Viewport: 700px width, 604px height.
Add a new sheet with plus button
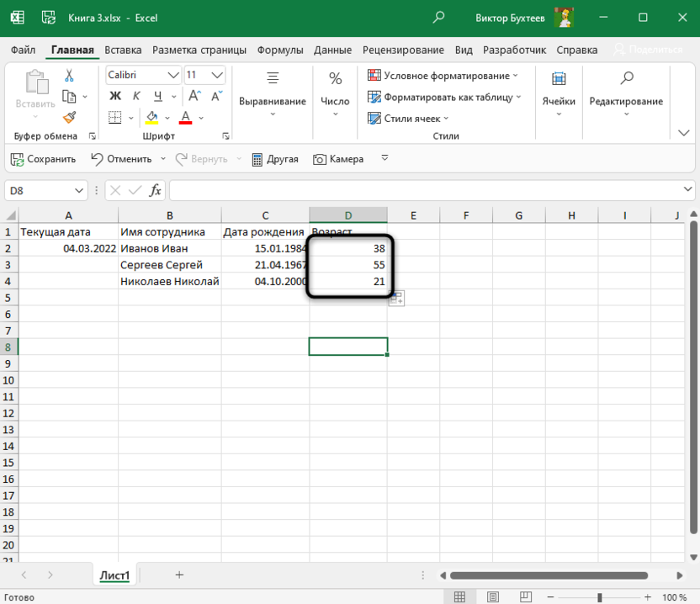pos(179,575)
